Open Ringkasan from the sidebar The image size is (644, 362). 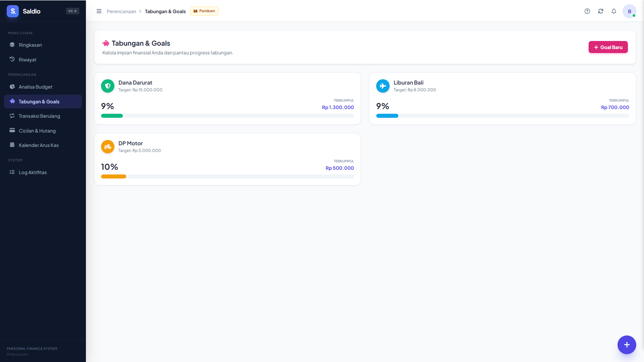tap(43, 45)
